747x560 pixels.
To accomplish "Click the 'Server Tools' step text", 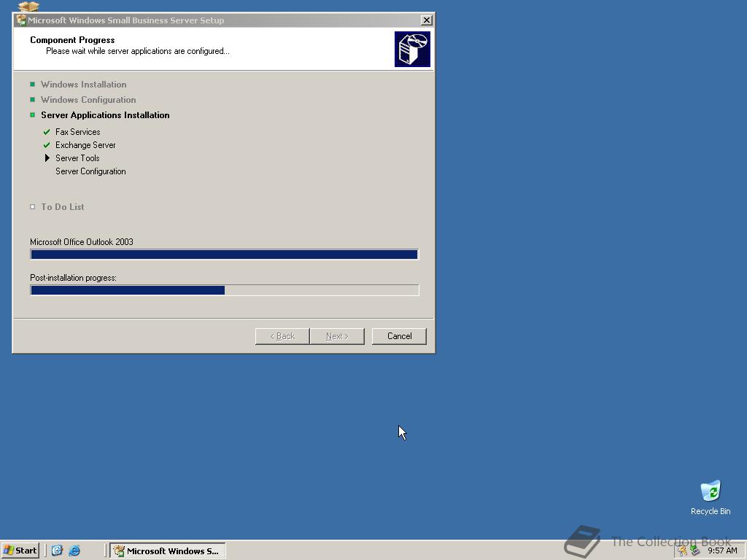I will (x=77, y=158).
